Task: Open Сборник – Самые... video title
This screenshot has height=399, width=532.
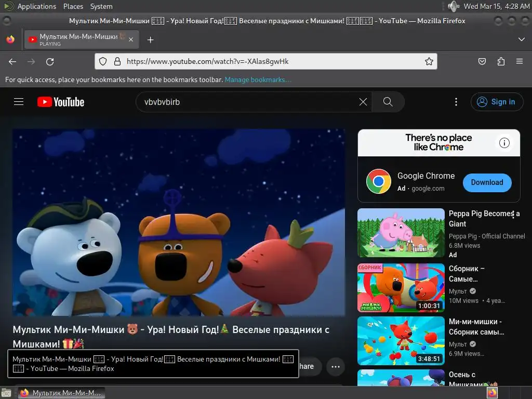Action: click(x=467, y=274)
